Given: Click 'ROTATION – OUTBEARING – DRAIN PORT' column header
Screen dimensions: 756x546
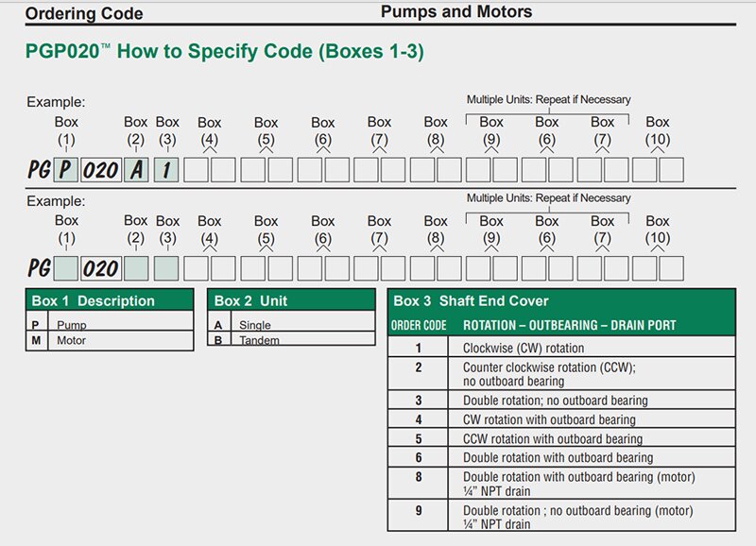Looking at the screenshot, I should (x=570, y=325).
